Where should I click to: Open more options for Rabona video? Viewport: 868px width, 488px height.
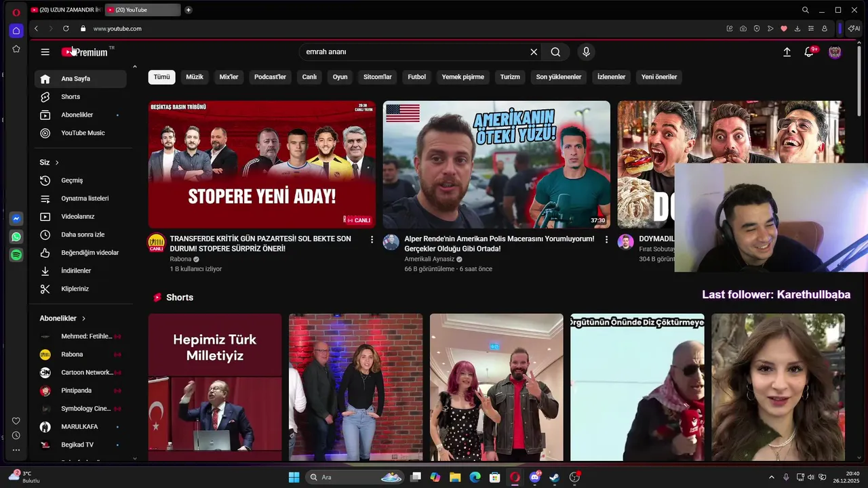pos(372,239)
